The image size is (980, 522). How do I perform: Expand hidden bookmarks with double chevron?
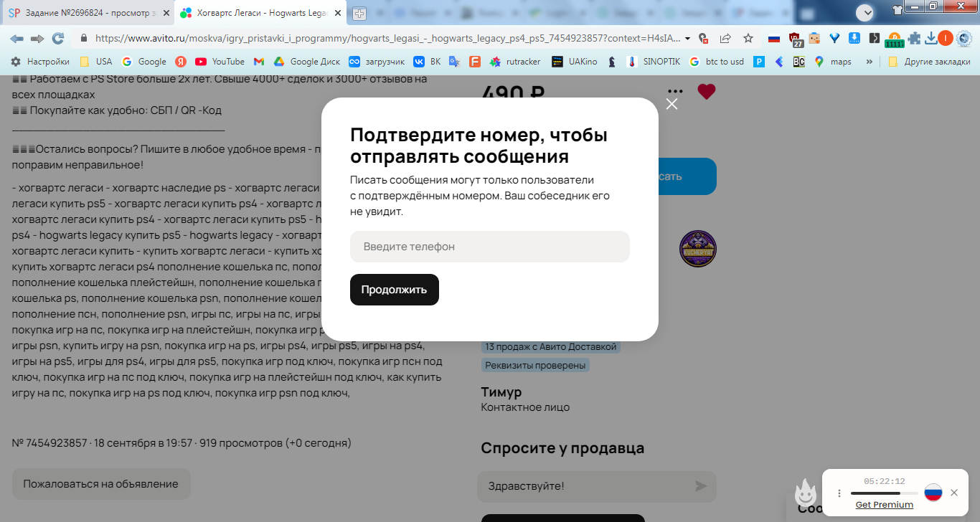point(870,62)
